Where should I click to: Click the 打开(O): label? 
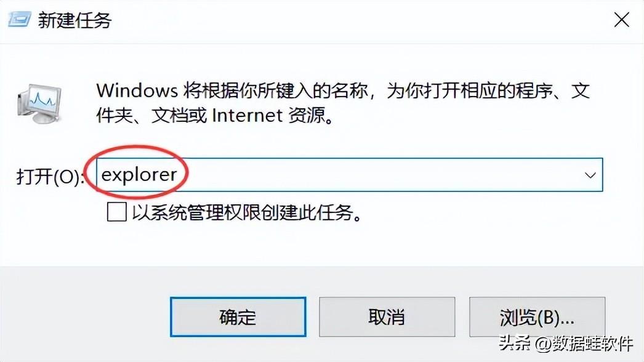click(x=50, y=177)
